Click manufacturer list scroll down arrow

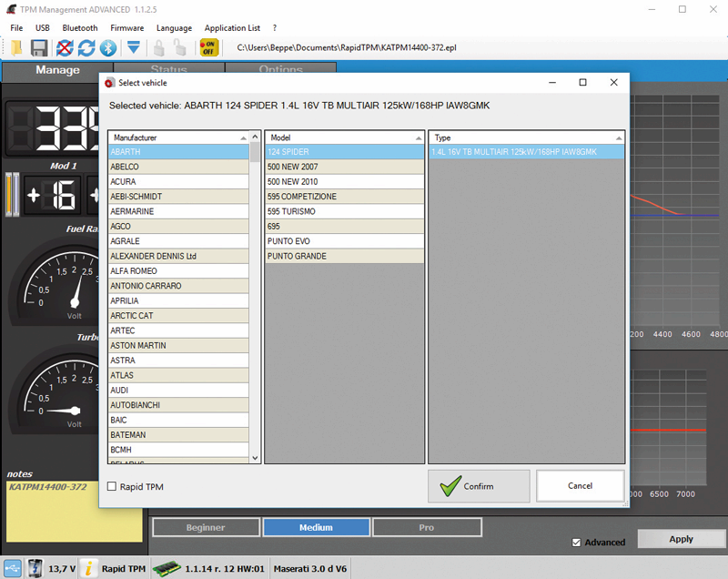255,458
